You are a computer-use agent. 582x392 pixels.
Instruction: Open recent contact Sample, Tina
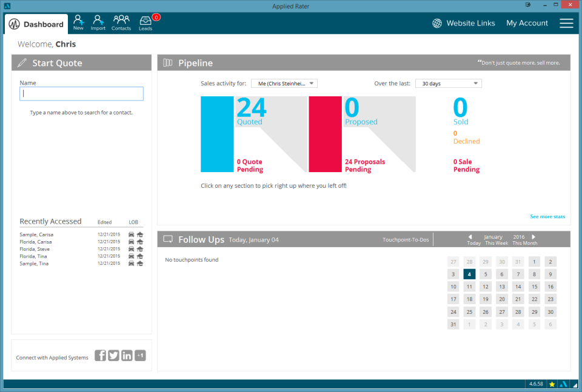click(34, 264)
